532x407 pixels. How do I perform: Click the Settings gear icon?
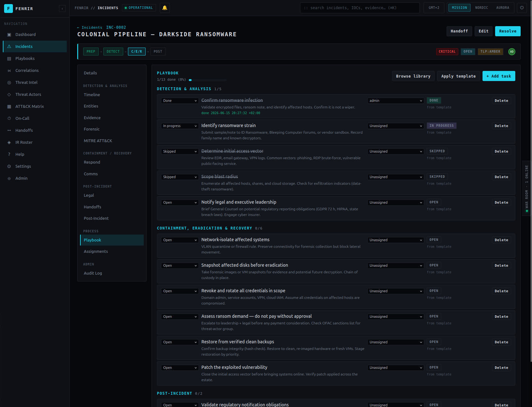pyautogui.click(x=9, y=166)
